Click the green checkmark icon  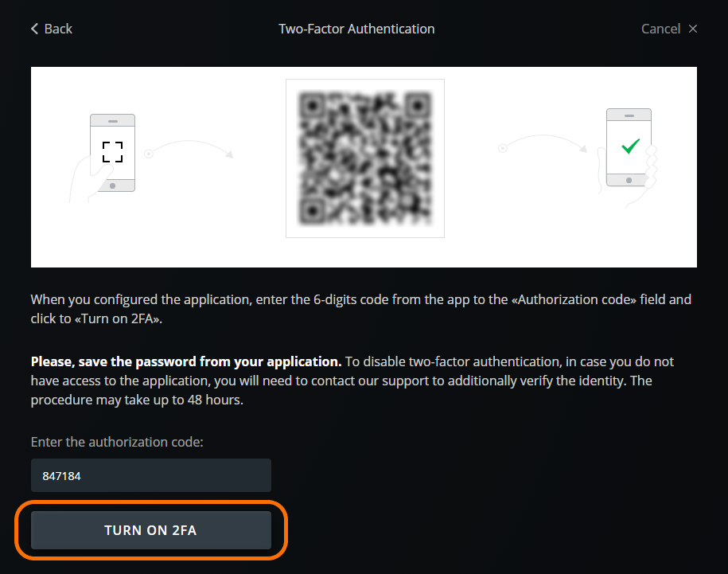click(x=630, y=146)
